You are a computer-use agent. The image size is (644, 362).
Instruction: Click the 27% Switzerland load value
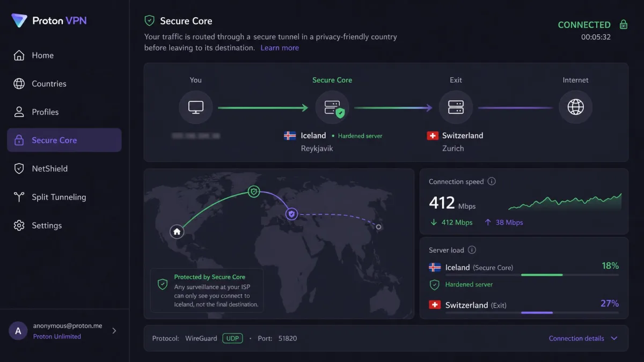[610, 304]
